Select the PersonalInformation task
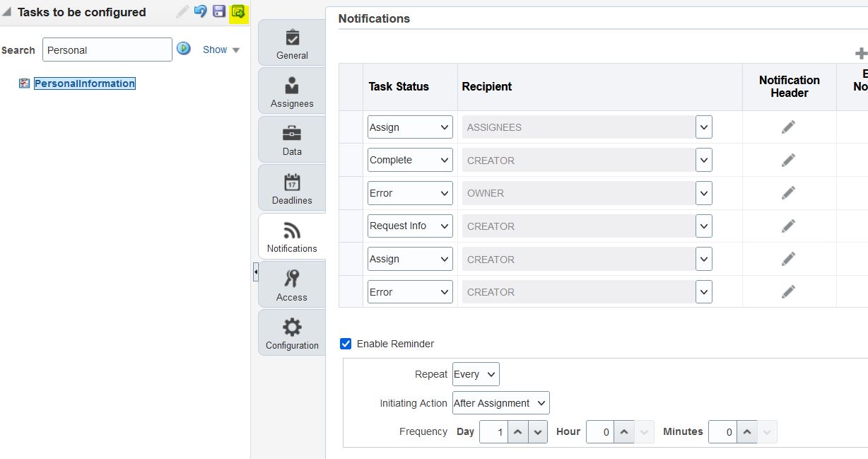The image size is (868, 459). click(85, 83)
